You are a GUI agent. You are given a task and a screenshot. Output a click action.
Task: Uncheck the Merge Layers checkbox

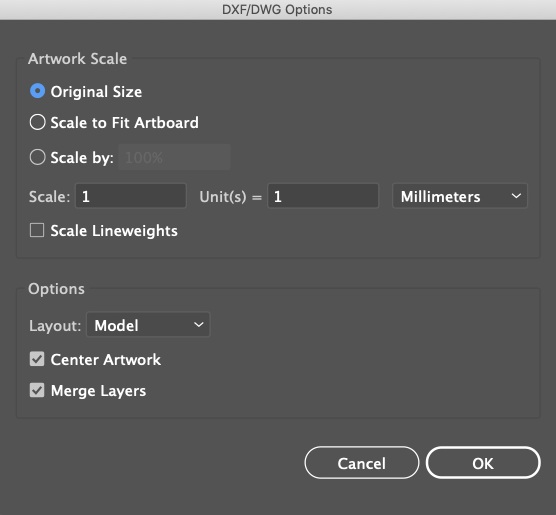coord(37,390)
